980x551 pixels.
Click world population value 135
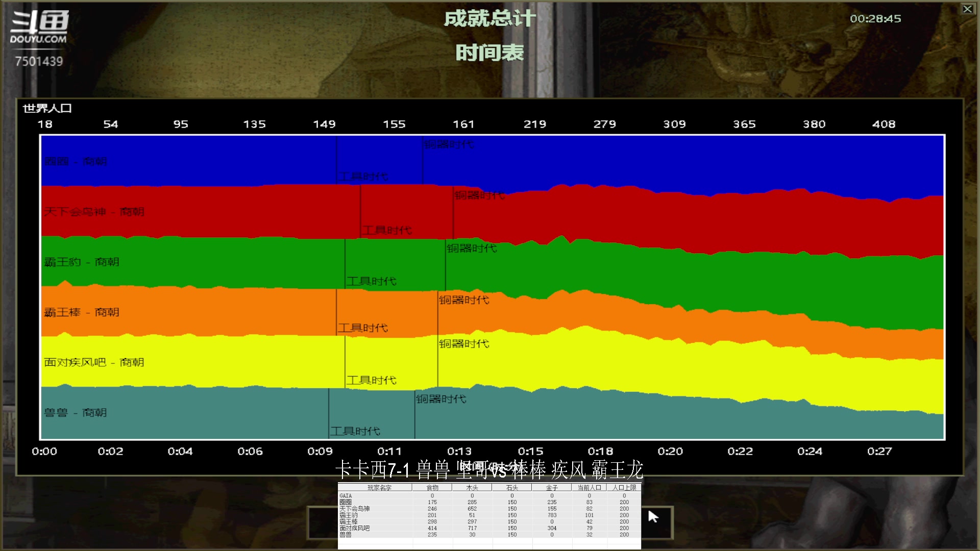[254, 124]
